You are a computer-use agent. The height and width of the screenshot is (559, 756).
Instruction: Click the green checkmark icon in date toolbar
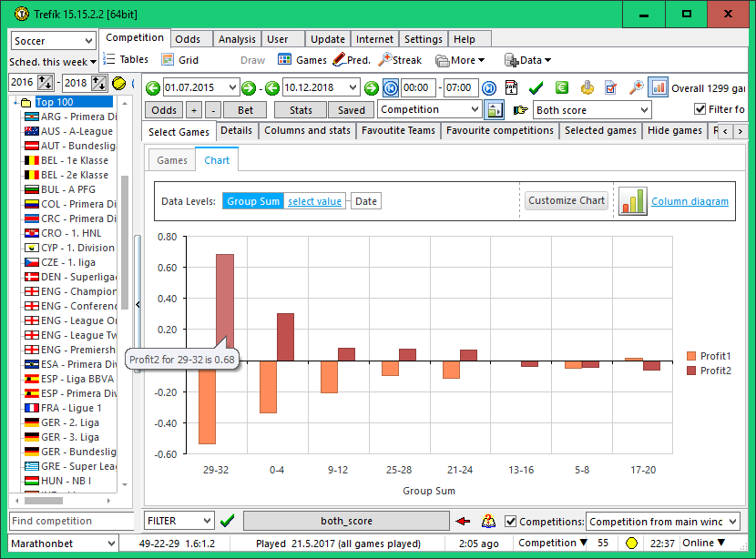coord(536,88)
